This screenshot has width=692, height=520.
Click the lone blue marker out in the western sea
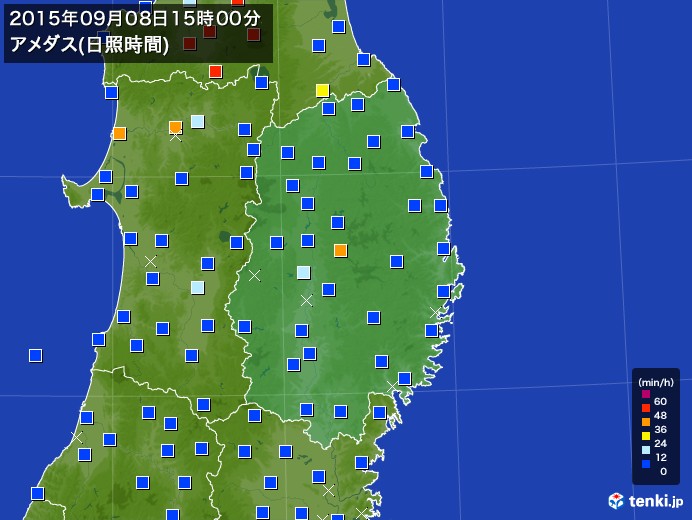point(36,355)
